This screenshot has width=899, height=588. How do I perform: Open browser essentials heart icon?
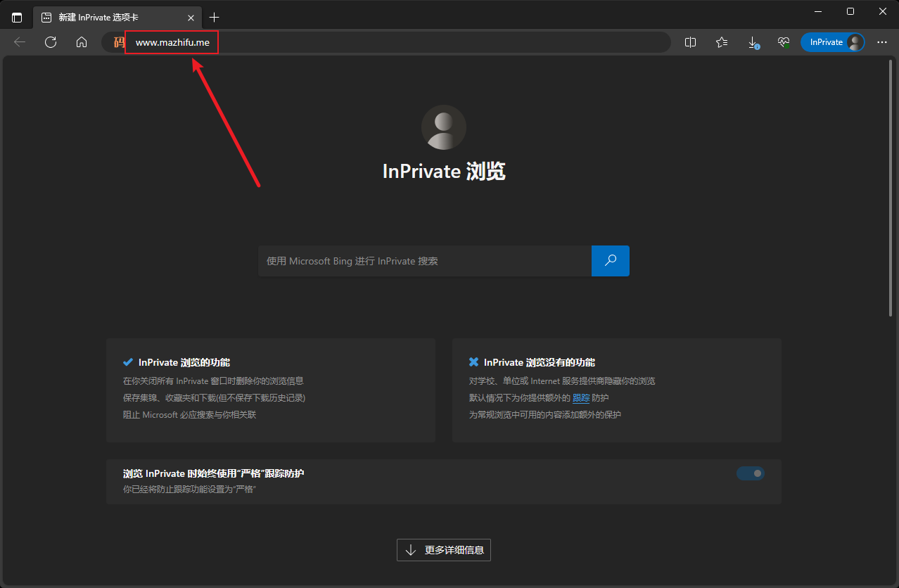tap(784, 42)
